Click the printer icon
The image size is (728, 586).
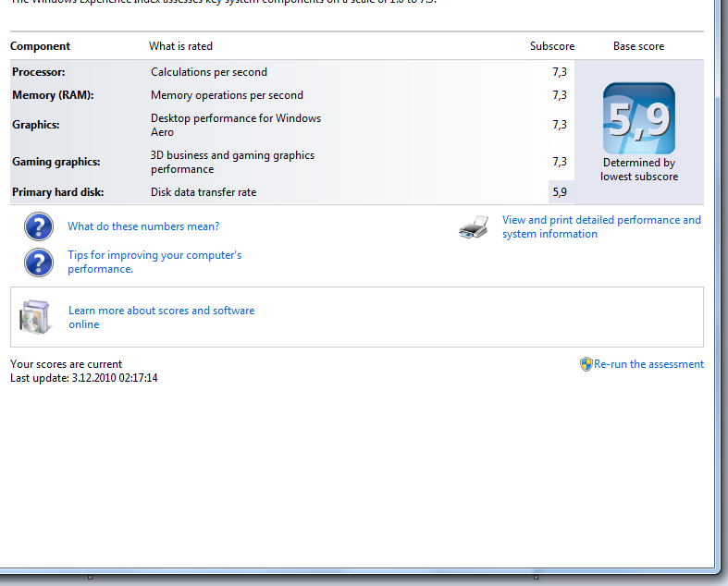pyautogui.click(x=474, y=227)
